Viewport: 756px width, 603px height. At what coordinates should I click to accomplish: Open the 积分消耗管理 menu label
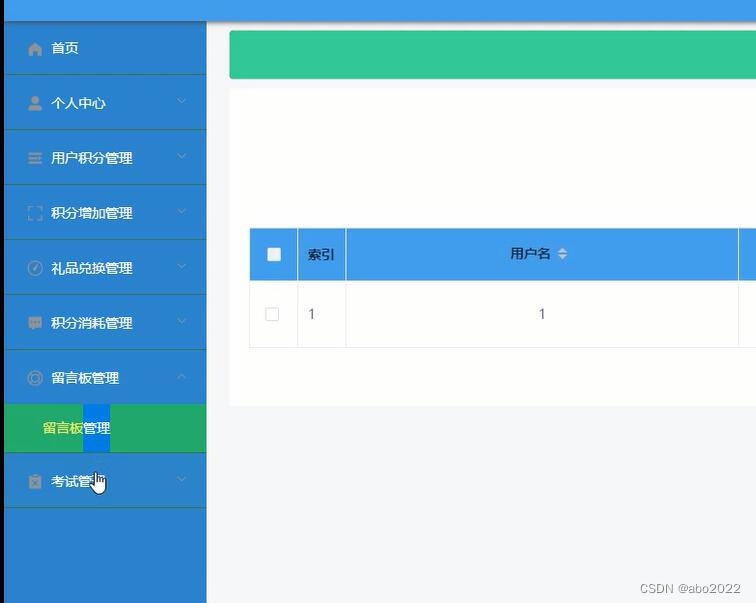[x=92, y=323]
